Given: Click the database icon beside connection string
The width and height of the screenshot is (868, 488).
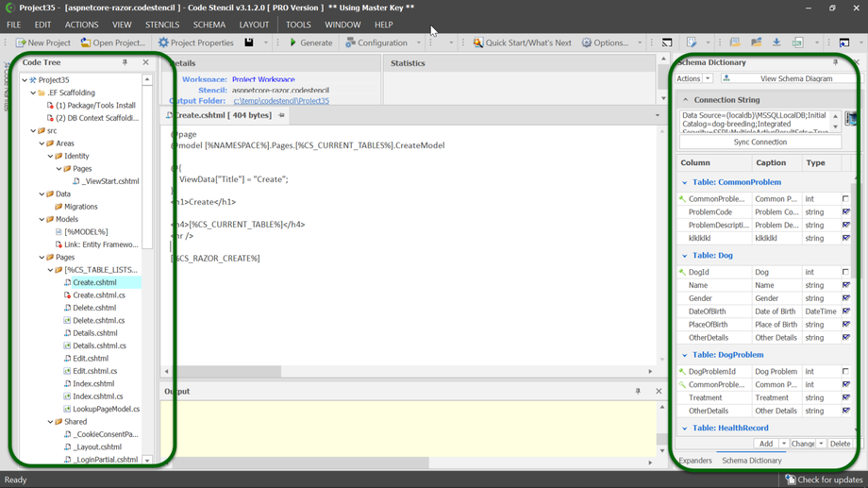Looking at the screenshot, I should [851, 120].
